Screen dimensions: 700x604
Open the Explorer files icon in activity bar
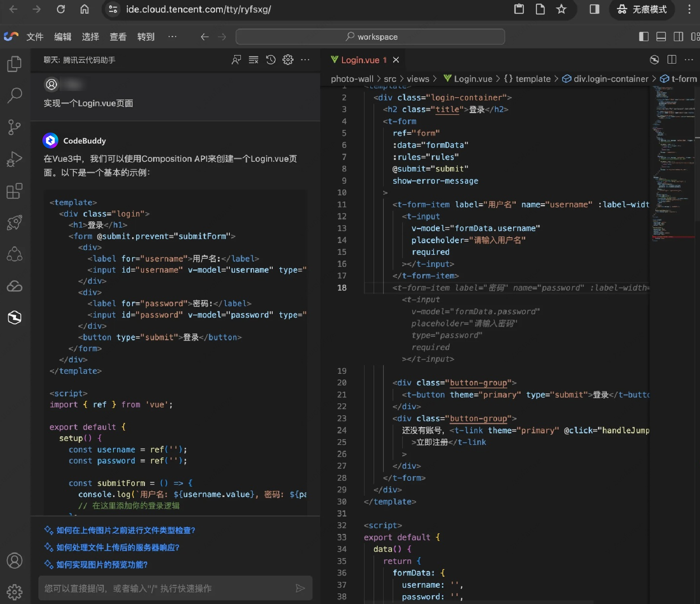tap(15, 64)
